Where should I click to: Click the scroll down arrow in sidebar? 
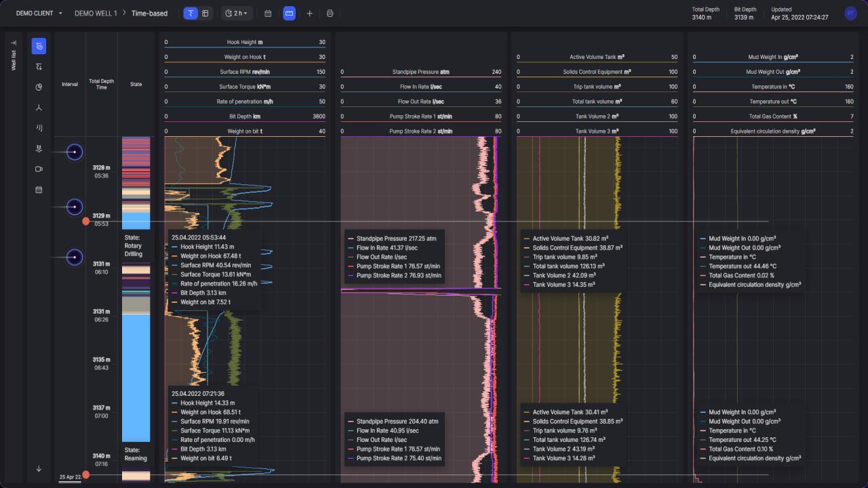39,468
